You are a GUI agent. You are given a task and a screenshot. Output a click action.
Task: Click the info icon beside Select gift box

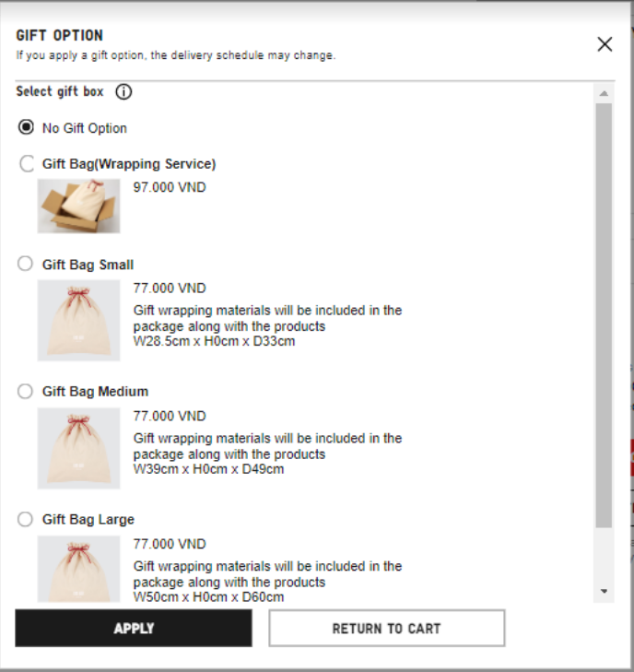tap(124, 92)
